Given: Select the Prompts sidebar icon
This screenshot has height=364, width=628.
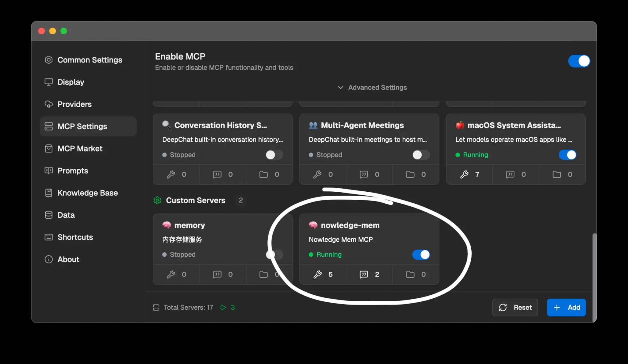Looking at the screenshot, I should 49,171.
